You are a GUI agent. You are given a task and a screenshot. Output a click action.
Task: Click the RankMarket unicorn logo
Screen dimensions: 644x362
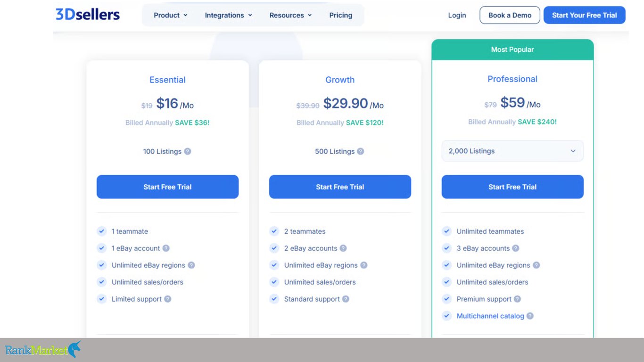pyautogui.click(x=43, y=350)
